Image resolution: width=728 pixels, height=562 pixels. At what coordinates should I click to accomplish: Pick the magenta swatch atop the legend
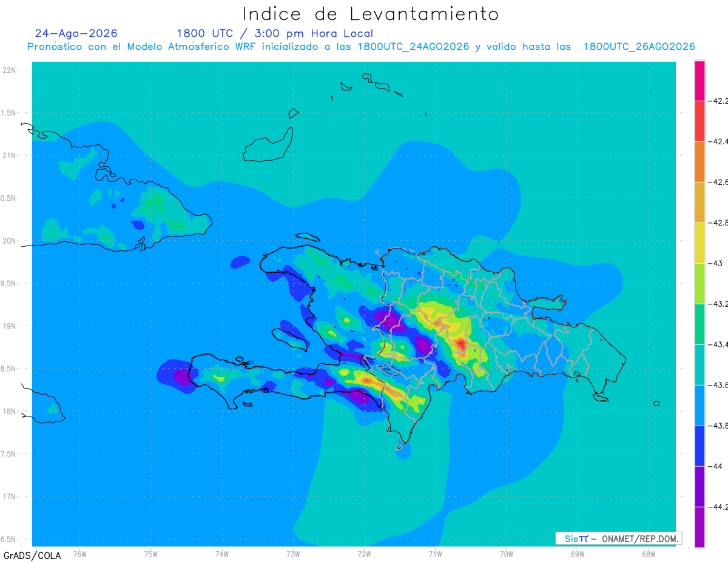[699, 81]
